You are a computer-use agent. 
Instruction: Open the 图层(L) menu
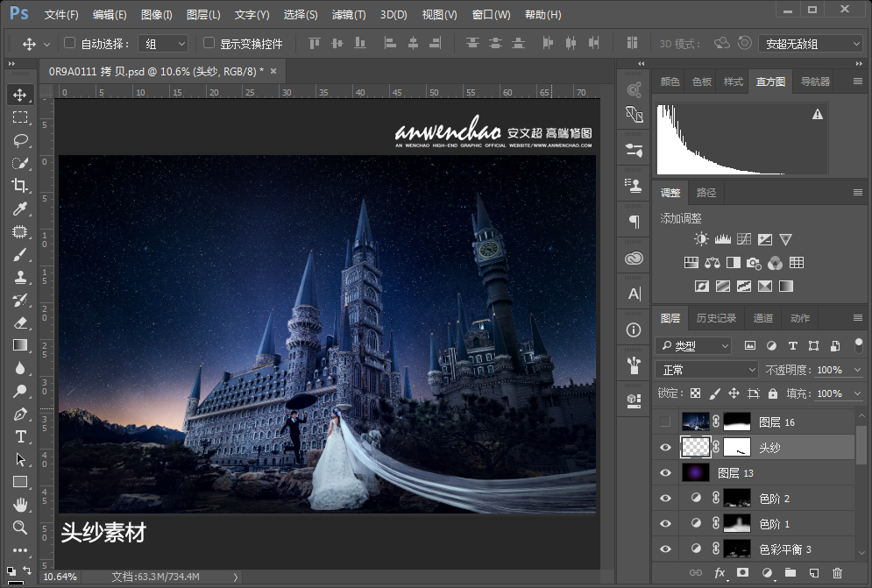pos(203,15)
